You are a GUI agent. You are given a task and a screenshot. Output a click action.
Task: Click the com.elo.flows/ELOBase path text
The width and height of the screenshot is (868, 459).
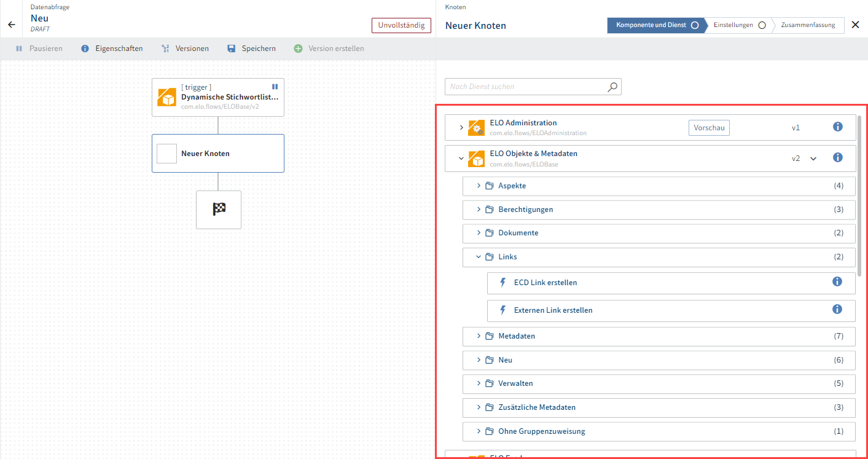click(524, 164)
